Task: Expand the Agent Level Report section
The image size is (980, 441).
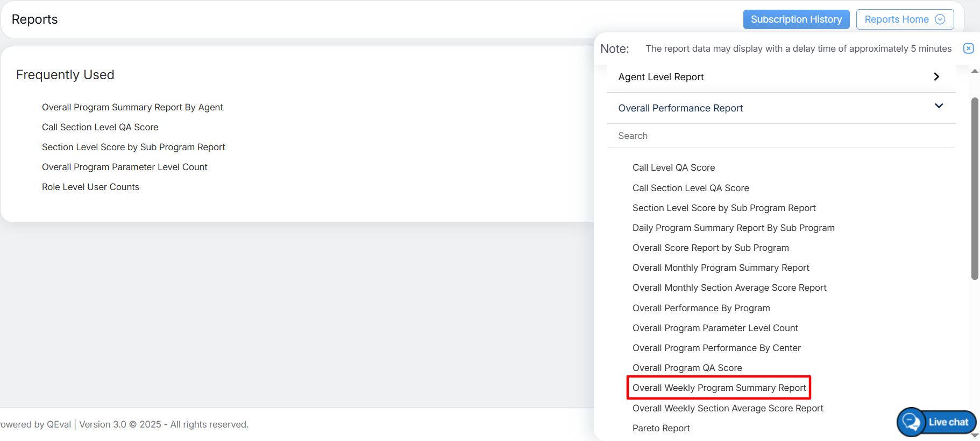Action: pos(936,77)
